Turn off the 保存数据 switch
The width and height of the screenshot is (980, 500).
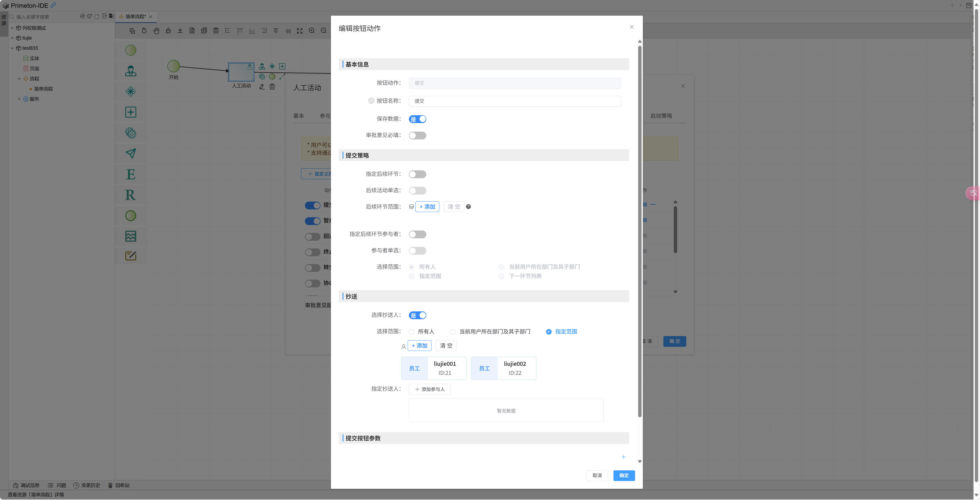tap(417, 119)
